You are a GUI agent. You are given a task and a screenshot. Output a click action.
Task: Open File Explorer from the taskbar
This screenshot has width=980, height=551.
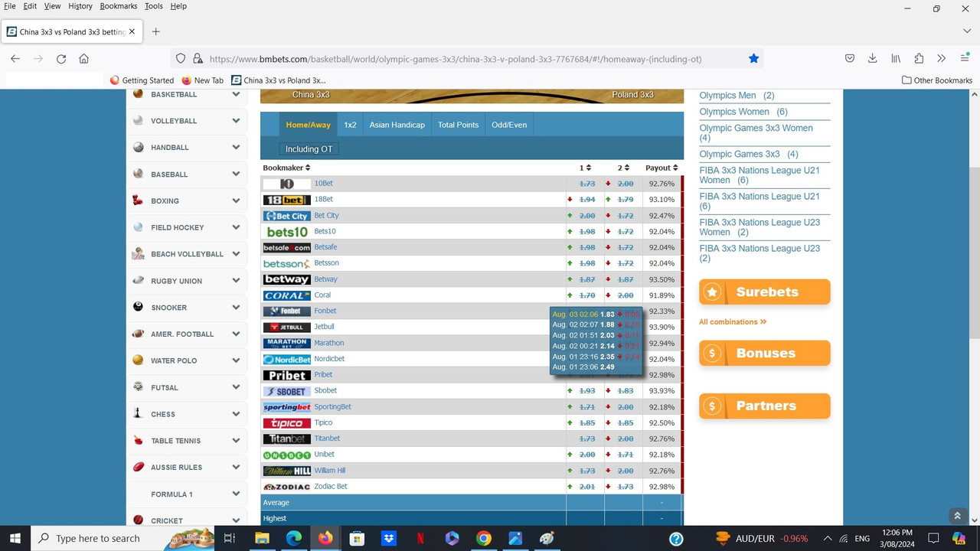(262, 538)
